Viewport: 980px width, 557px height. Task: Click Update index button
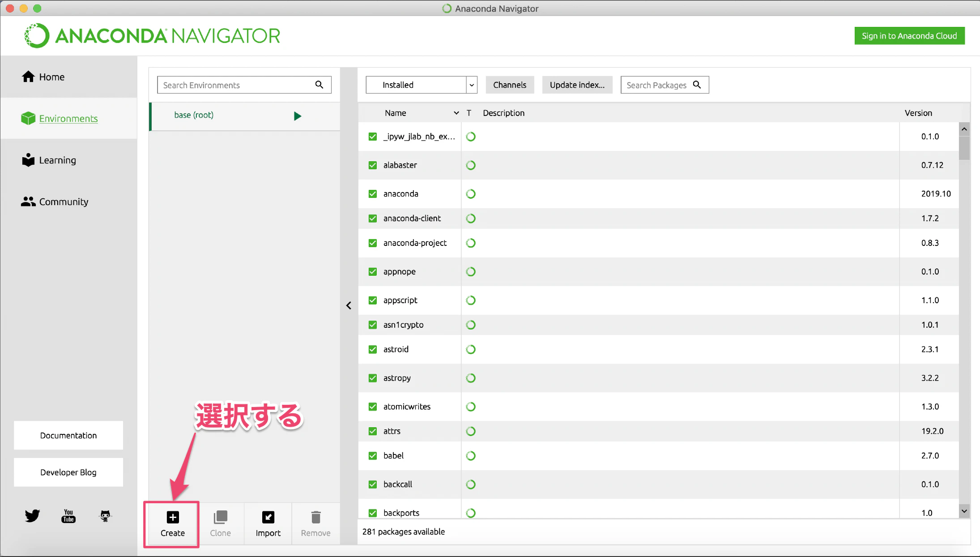[577, 85]
